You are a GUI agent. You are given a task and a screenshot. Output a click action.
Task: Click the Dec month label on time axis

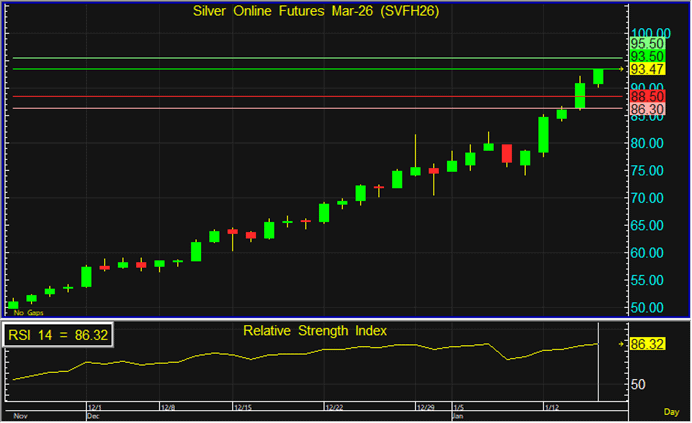(93, 416)
